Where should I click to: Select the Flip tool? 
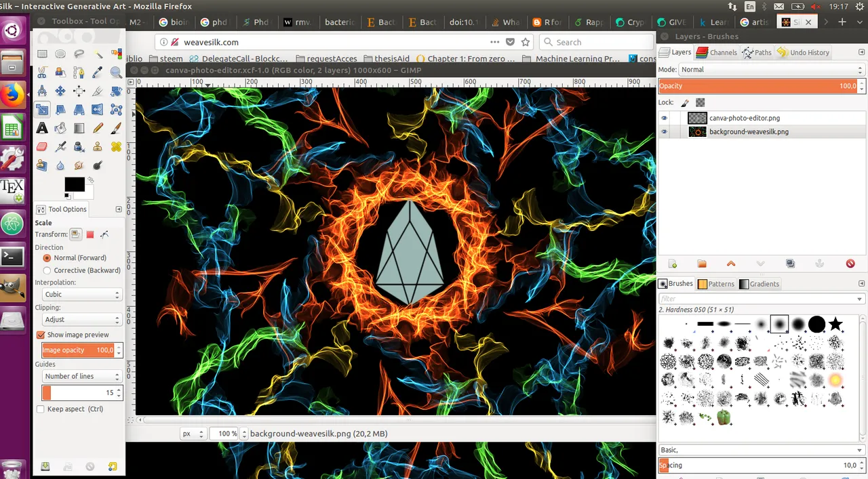point(98,109)
